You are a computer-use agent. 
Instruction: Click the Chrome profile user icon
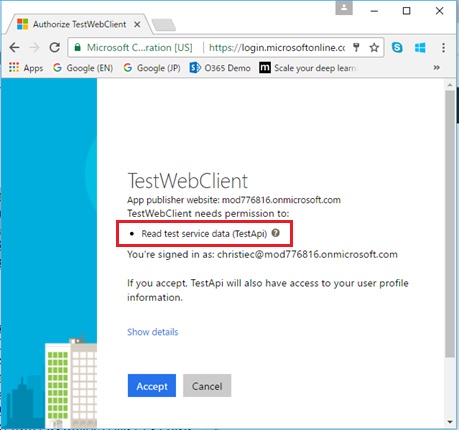click(344, 8)
